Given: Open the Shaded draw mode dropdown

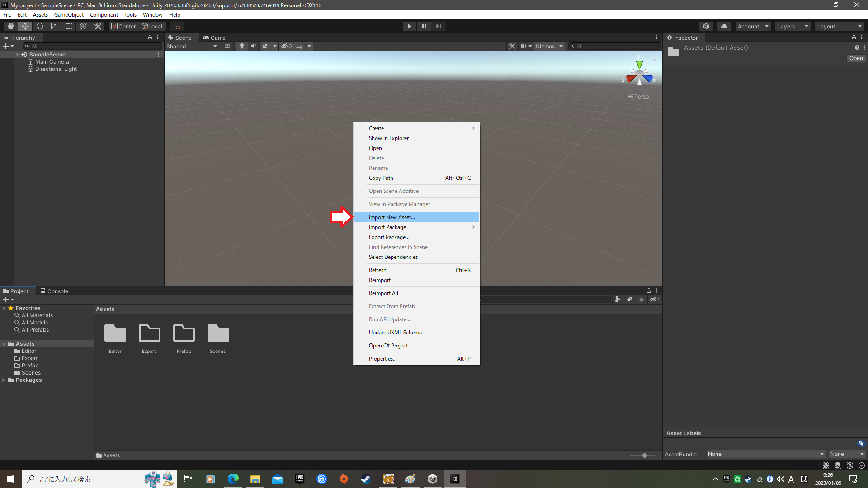Looking at the screenshot, I should (192, 46).
